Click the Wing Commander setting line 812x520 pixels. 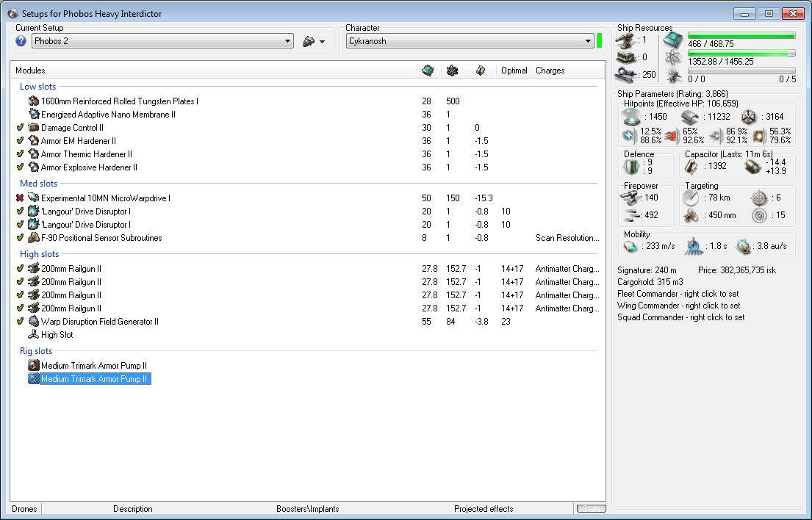[678, 306]
